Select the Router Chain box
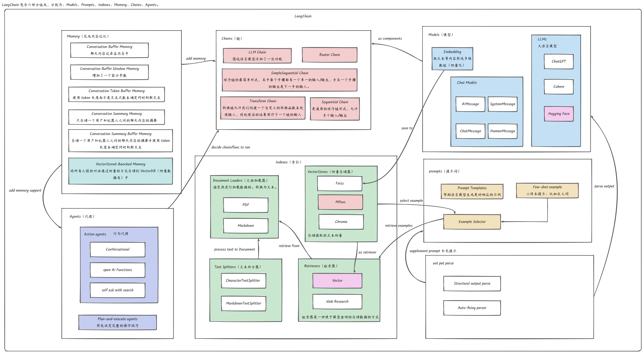This screenshot has height=353, width=644. [329, 55]
